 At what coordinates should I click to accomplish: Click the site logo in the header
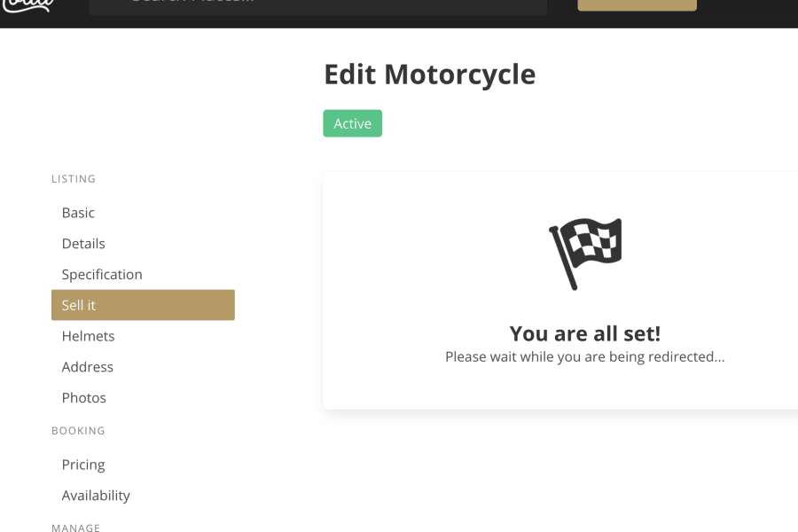[x=27, y=6]
